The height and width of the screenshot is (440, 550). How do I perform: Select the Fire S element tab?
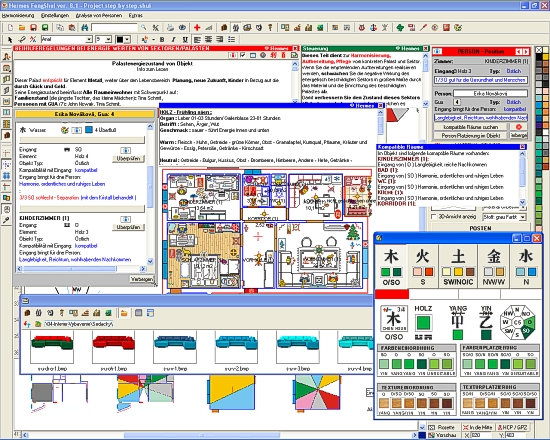click(423, 266)
